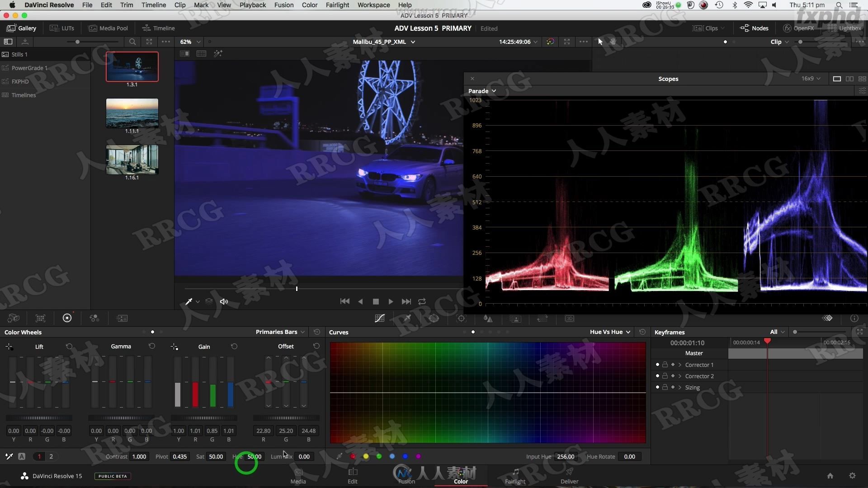868x488 pixels.
Task: Open the Keyframes All filter dropdown
Action: pos(778,332)
